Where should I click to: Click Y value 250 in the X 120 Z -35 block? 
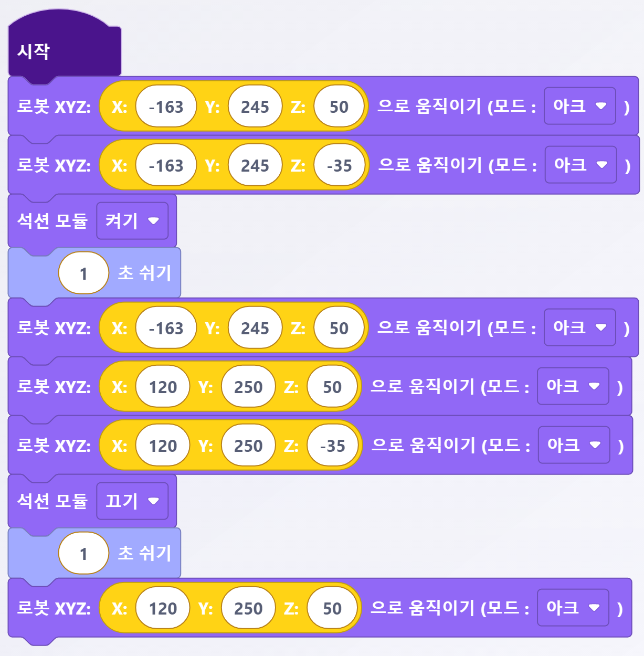tap(248, 446)
